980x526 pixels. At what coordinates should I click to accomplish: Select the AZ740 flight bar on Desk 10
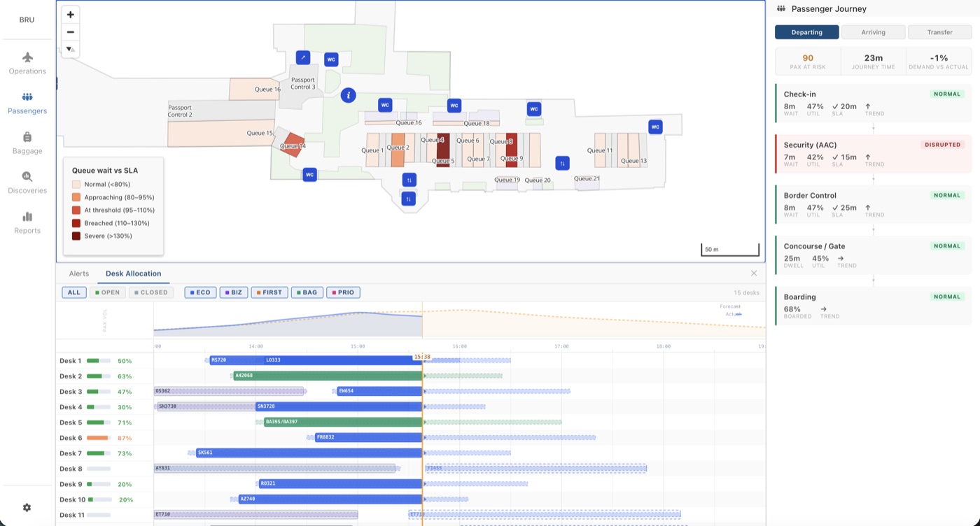pos(330,499)
